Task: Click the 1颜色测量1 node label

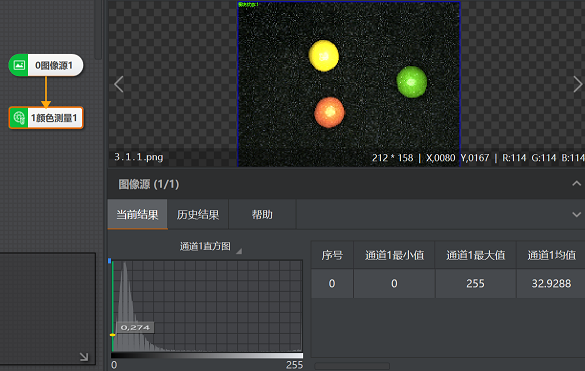Action: [54, 118]
